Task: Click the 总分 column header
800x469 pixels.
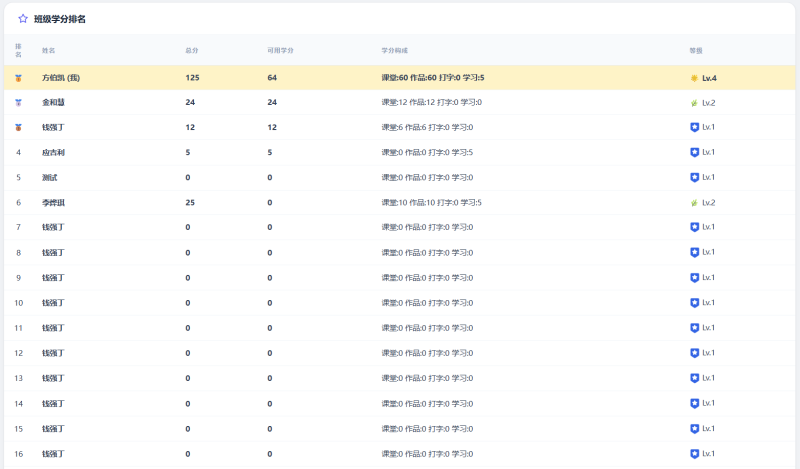Action: [191, 50]
